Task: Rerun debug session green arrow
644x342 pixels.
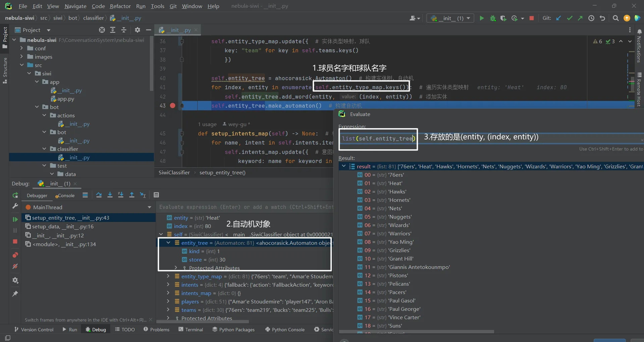Action: (x=15, y=195)
